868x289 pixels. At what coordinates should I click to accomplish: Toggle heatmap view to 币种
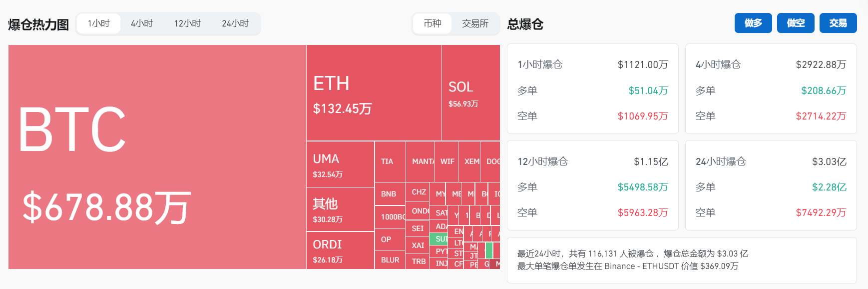pos(433,23)
